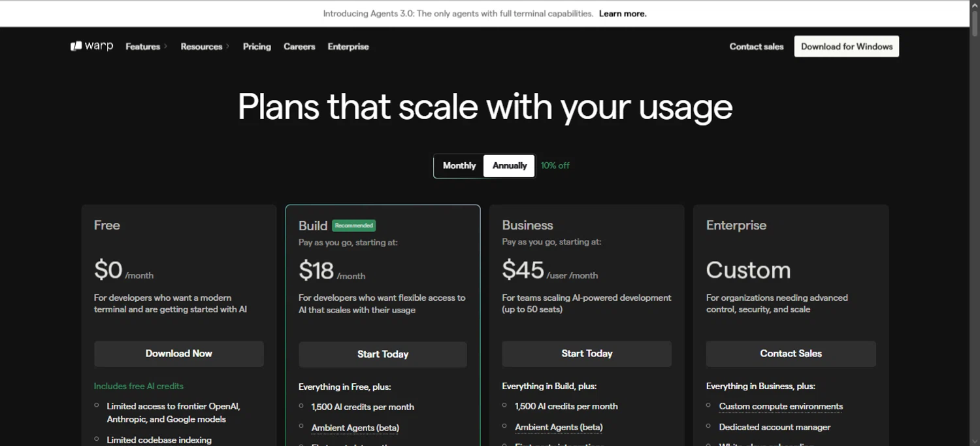980x446 pixels.
Task: Expand the Features menu chevron
Action: 166,46
